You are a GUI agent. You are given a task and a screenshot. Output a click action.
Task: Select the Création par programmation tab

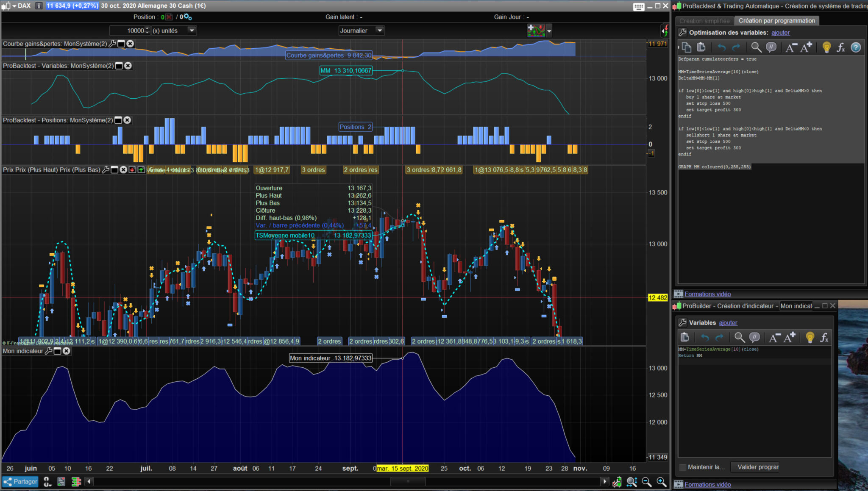776,21
